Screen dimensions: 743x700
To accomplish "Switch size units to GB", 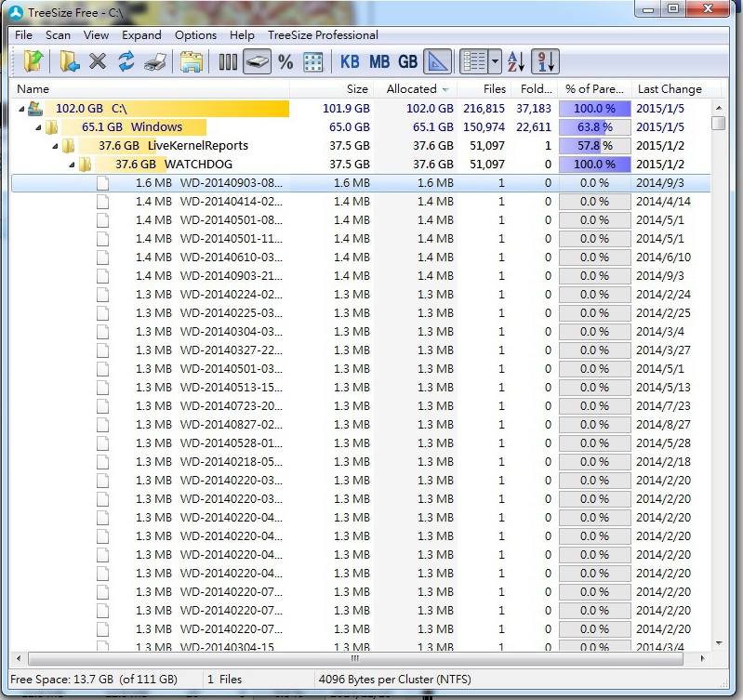I will (407, 62).
